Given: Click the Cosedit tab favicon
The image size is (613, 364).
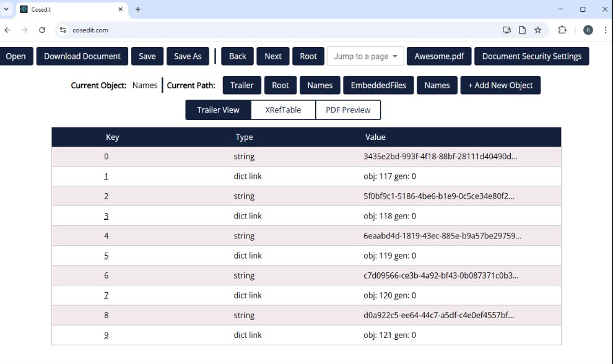Looking at the screenshot, I should coord(24,9).
